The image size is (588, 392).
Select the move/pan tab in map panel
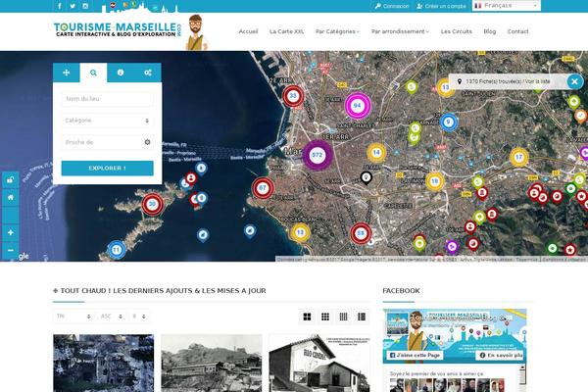pyautogui.click(x=67, y=73)
